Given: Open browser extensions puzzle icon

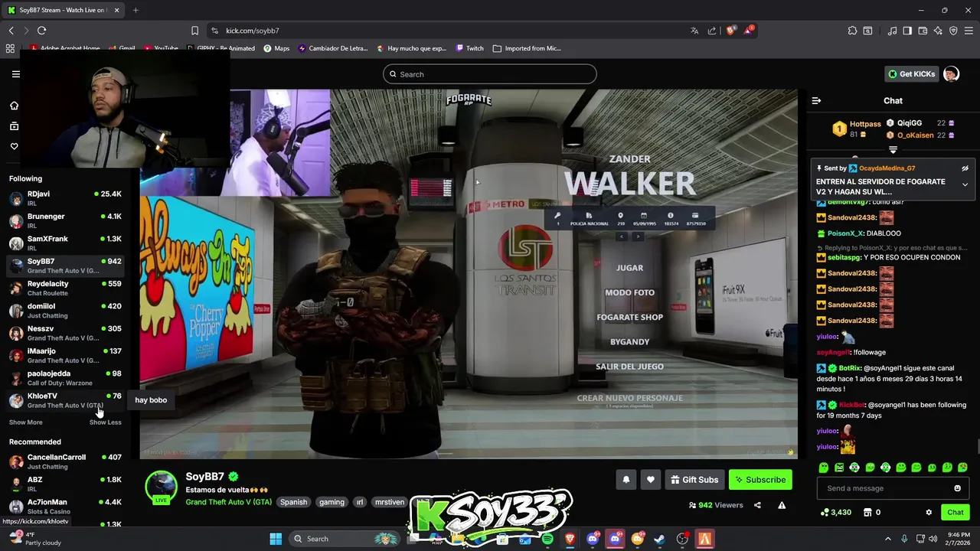Looking at the screenshot, I should (x=852, y=31).
